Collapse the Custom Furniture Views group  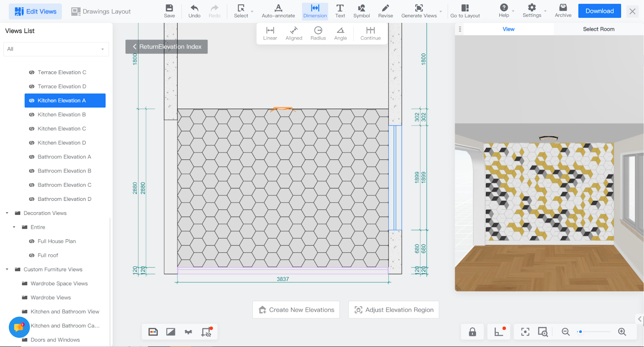pyautogui.click(x=7, y=270)
